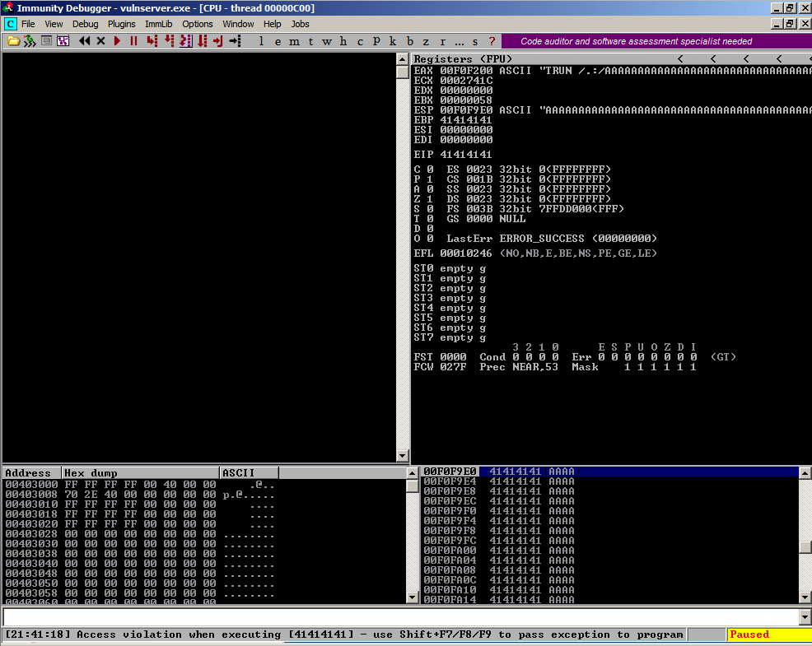Screen dimensions: 812x646
Task: Close the debugged program with X icon
Action: pyautogui.click(x=101, y=41)
